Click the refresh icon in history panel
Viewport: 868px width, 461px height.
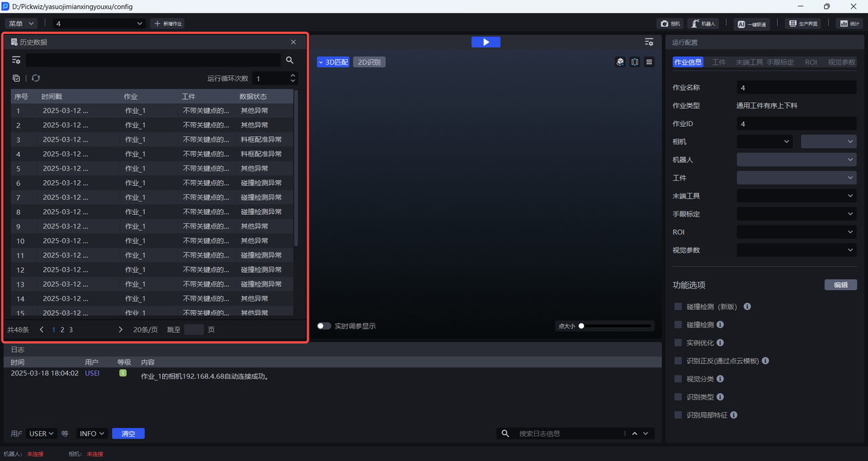pos(36,79)
